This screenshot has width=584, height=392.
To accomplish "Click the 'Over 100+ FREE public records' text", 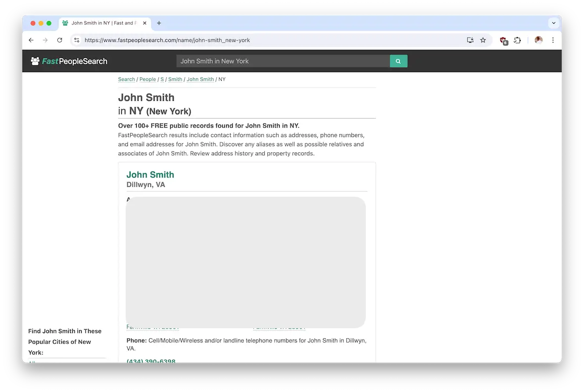I will click(x=208, y=126).
